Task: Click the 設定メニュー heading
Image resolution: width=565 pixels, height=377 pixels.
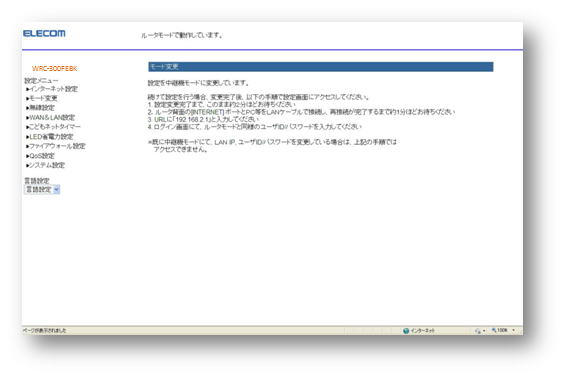Action: pos(41,80)
